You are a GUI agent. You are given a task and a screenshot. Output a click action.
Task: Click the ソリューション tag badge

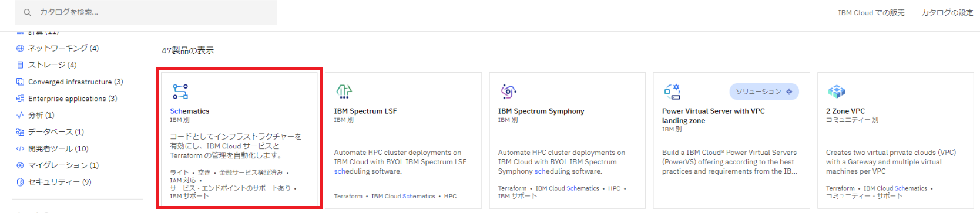click(764, 92)
